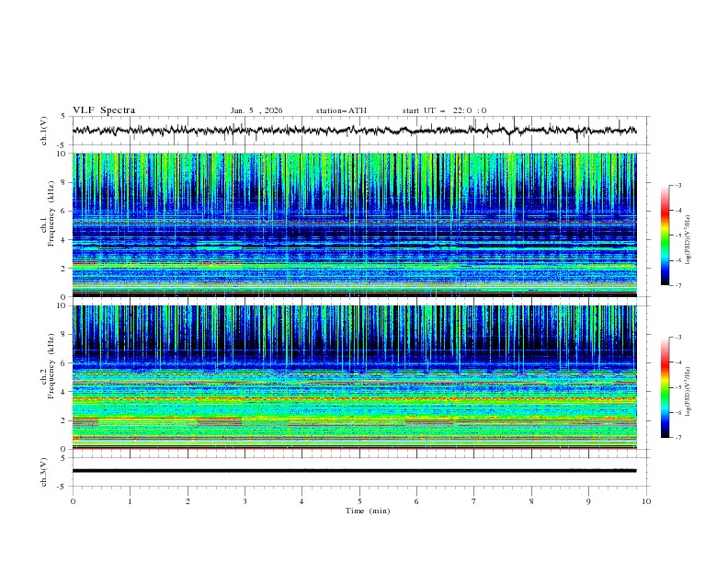Click inside the ch.1 frequency spectrogram
Viewport: 728px width, 563px height.
click(358, 224)
